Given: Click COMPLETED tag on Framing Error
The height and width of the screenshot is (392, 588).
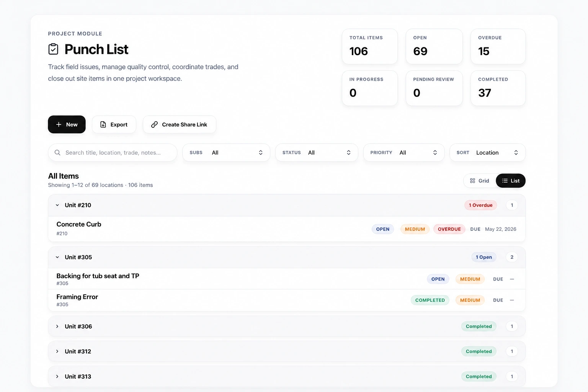Looking at the screenshot, I should (x=430, y=300).
